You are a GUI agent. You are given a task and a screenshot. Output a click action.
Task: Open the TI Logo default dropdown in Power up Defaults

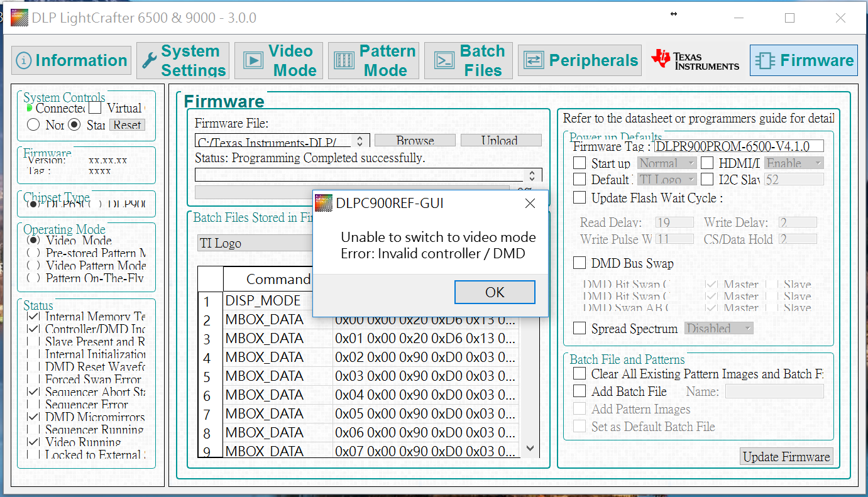pos(667,180)
